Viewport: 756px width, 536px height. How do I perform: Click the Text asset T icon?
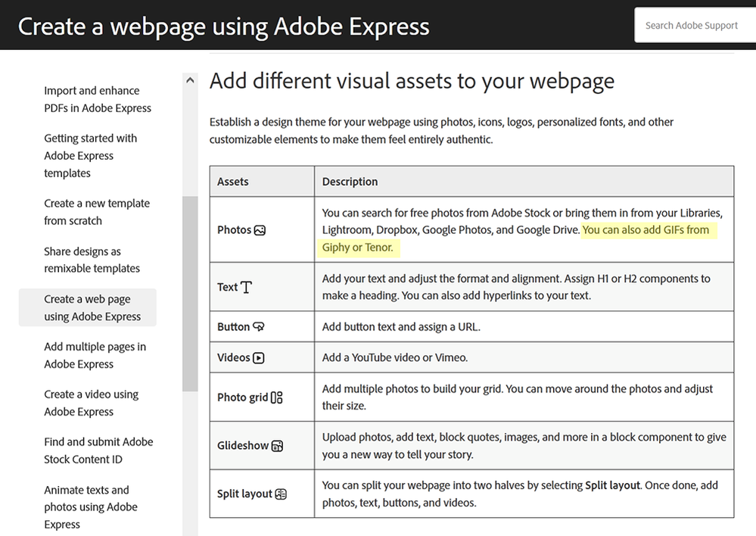coord(247,288)
